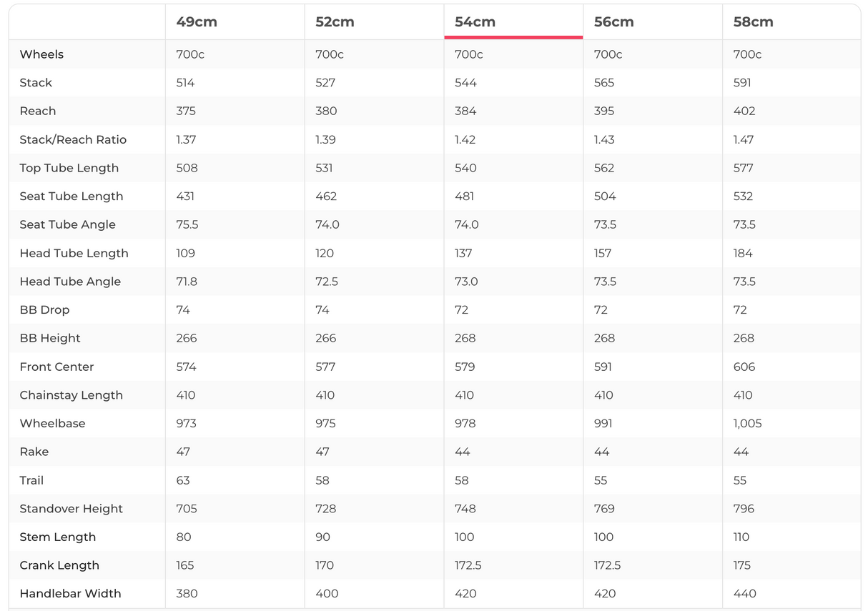Switch to the 52cm size column
The image size is (868, 611).
pyautogui.click(x=335, y=22)
